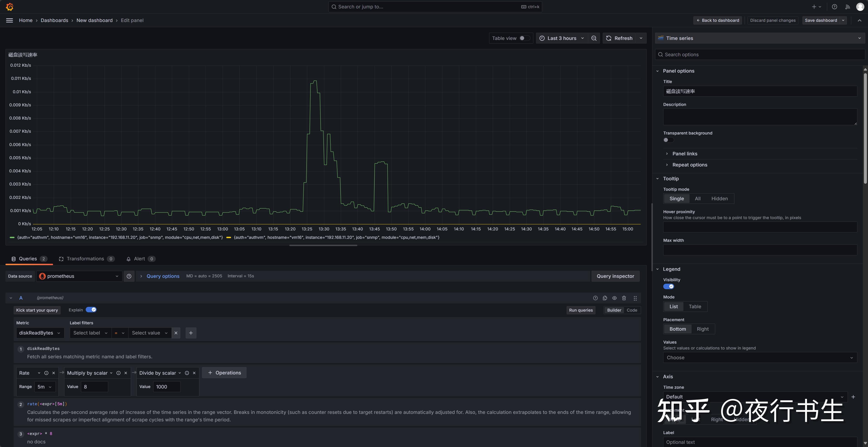Turn off the Explain switch

click(91, 310)
